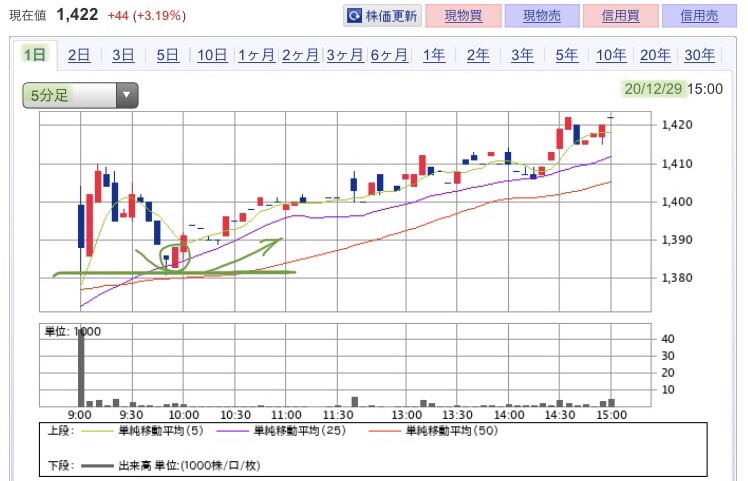748x481 pixels.
Task: Click the 15:00 time axis label
Action: tap(611, 415)
